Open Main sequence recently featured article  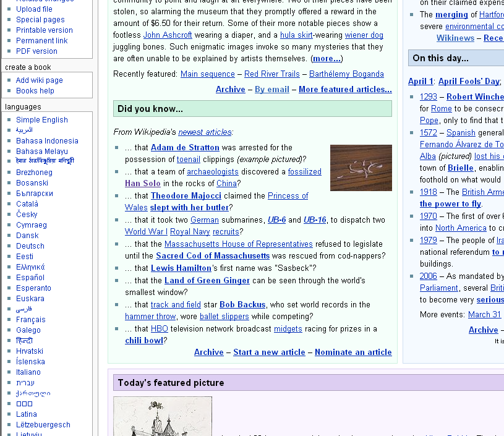(x=208, y=74)
